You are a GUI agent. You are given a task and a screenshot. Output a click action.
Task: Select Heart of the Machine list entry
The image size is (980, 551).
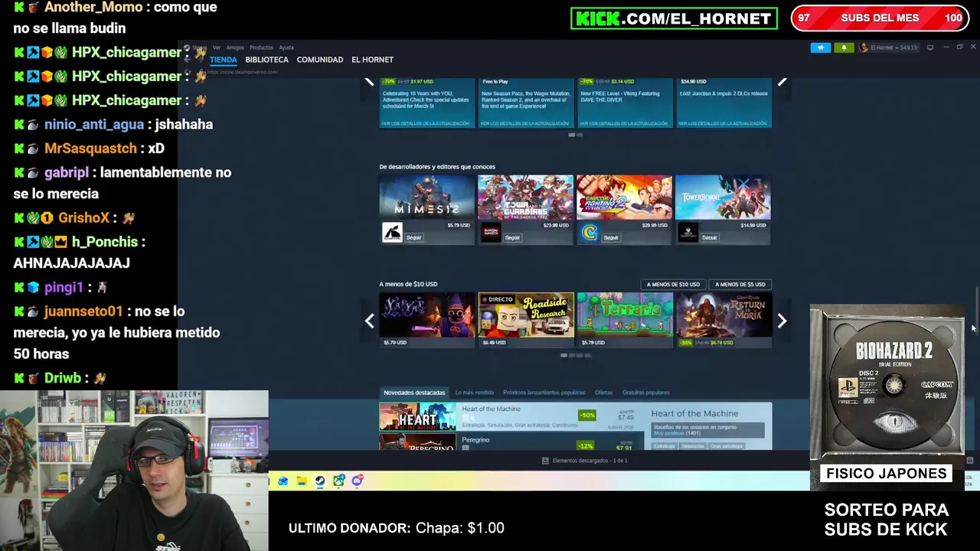[x=511, y=416]
